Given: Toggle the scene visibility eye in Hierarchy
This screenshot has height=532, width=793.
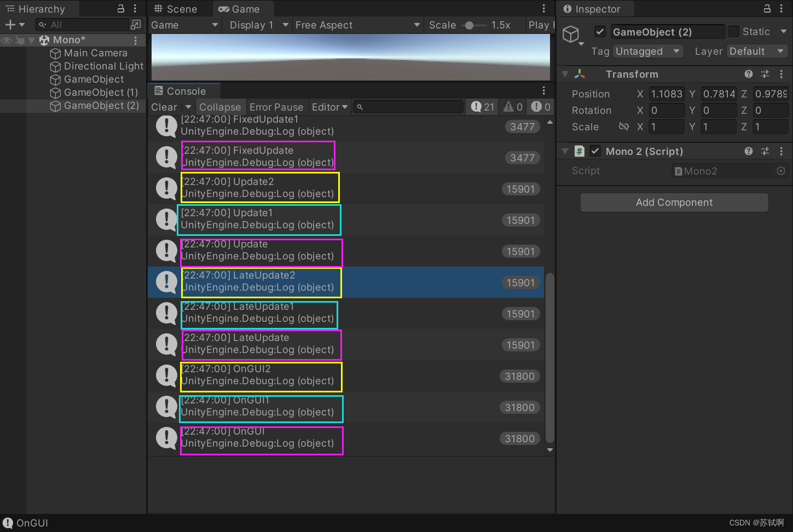Looking at the screenshot, I should coord(7,40).
